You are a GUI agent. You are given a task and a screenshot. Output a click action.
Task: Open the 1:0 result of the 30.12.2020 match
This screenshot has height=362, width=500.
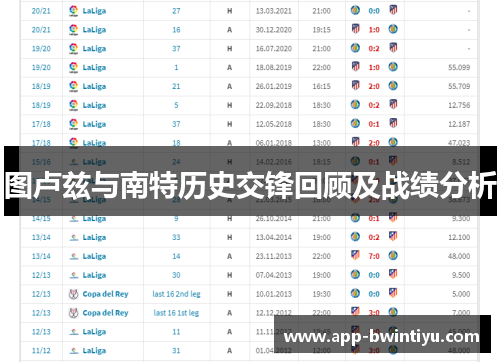(x=374, y=30)
